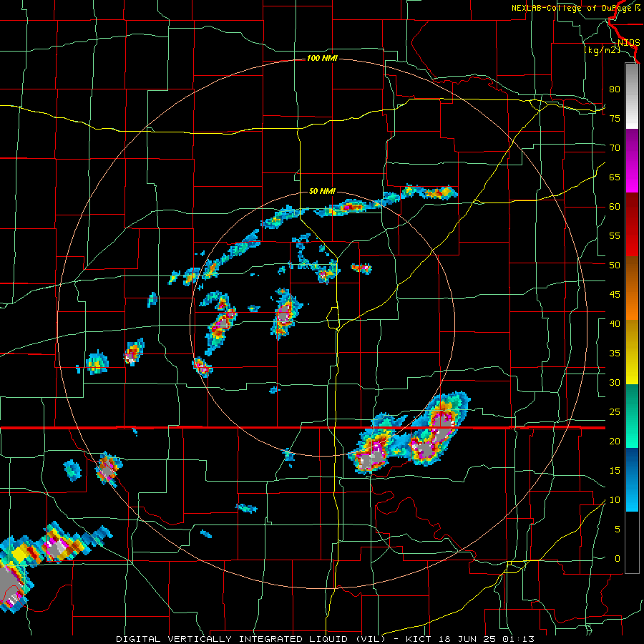Click the legend value 35

click(x=615, y=353)
